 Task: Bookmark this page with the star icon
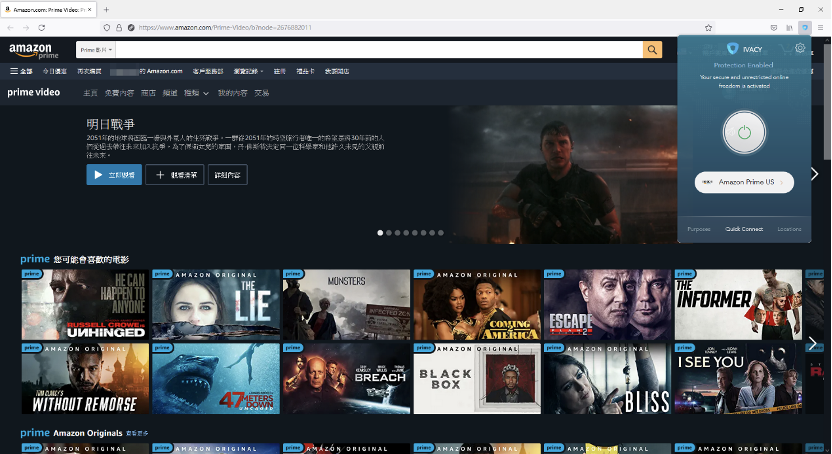point(709,27)
